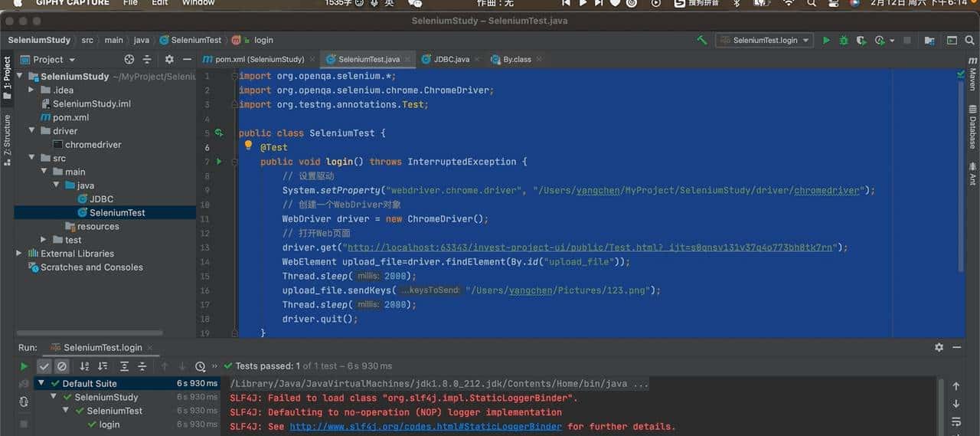This screenshot has height=436, width=980.
Task: Sort tests alphabetically
Action: (84, 366)
